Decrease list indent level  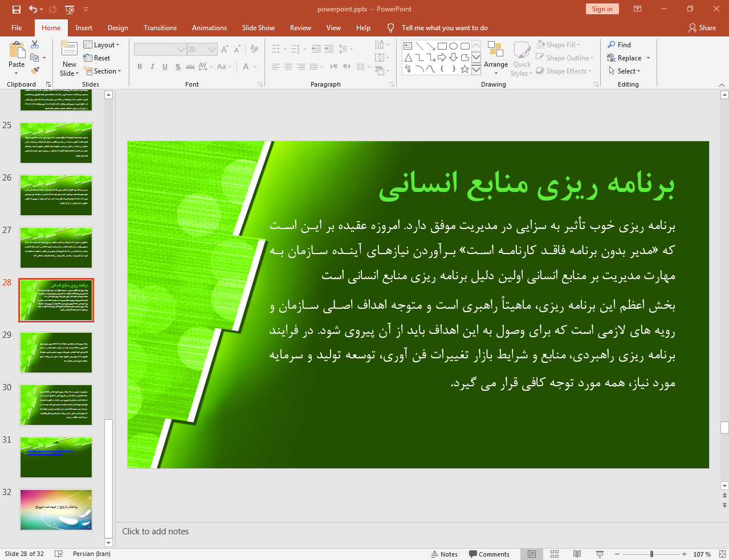click(316, 49)
